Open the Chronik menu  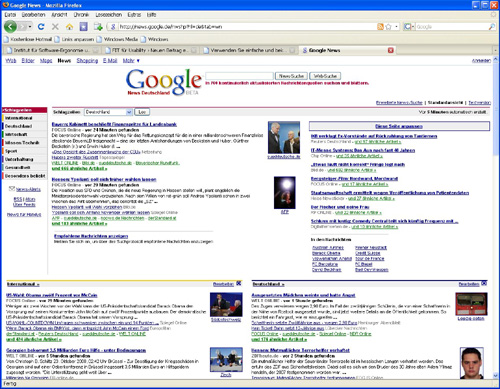(x=81, y=15)
